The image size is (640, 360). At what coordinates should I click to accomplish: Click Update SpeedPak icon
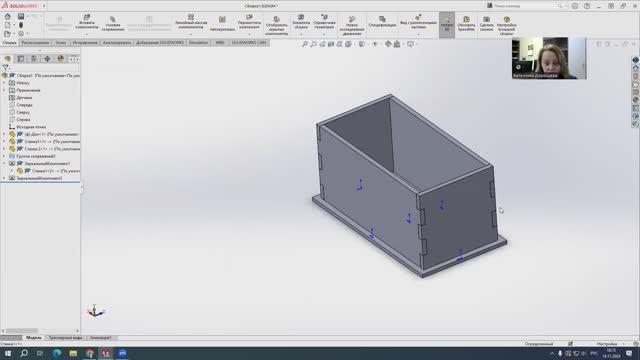[x=466, y=19]
